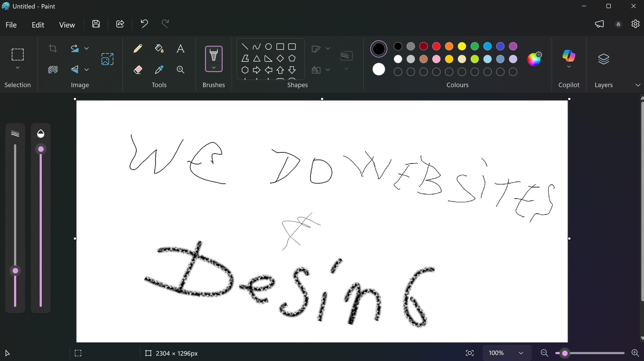
Task: Expand the Flip options dropdown
Action: click(x=87, y=69)
